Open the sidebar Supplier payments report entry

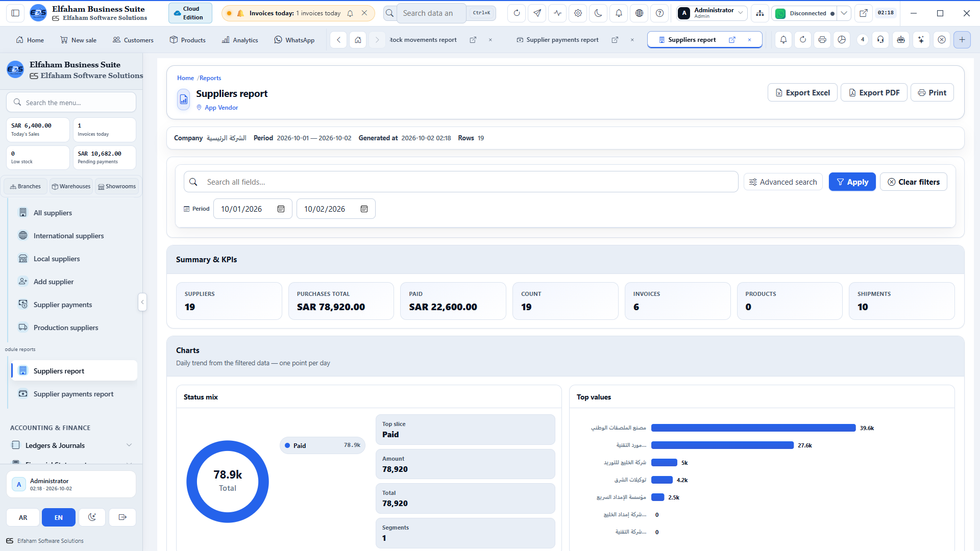[x=74, y=394]
